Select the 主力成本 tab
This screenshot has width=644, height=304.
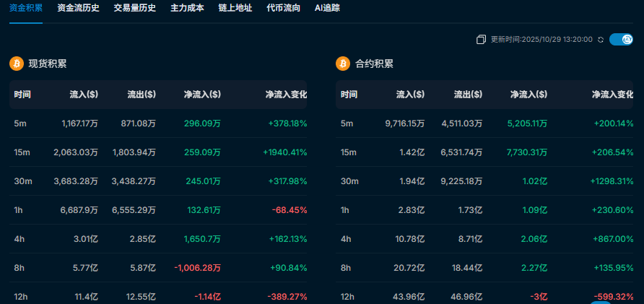point(187,9)
